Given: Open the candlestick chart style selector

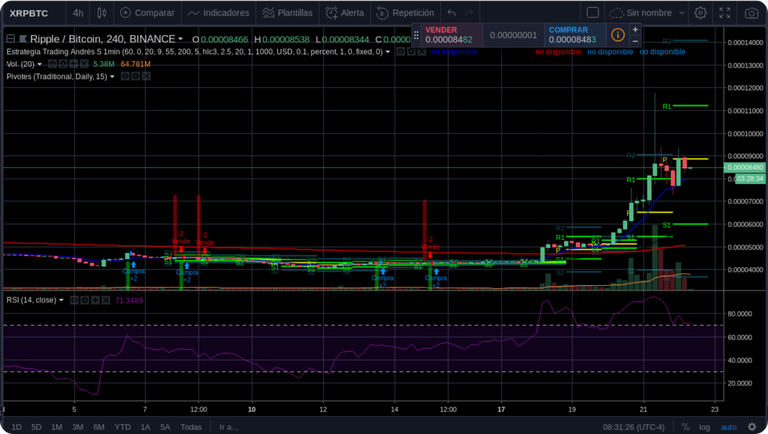Looking at the screenshot, I should click(101, 13).
